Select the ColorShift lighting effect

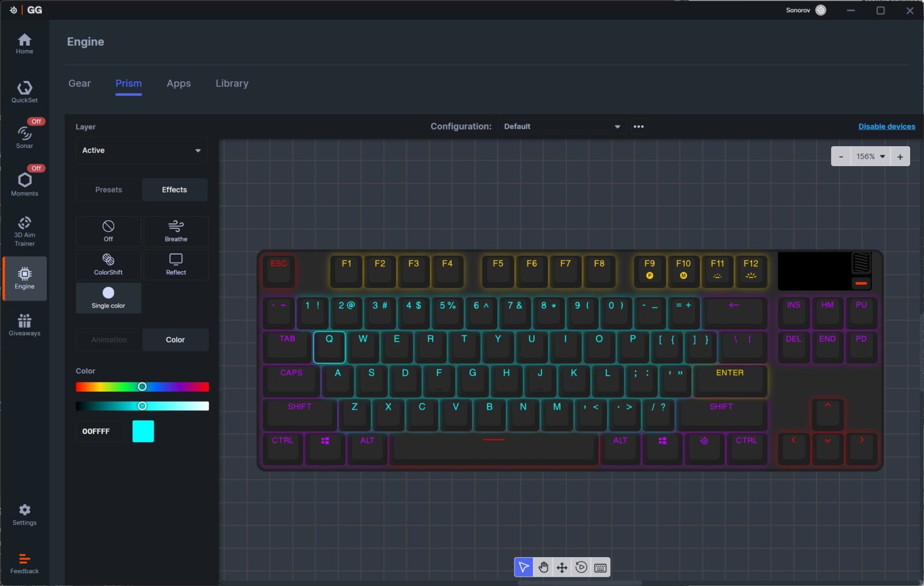pyautogui.click(x=109, y=264)
